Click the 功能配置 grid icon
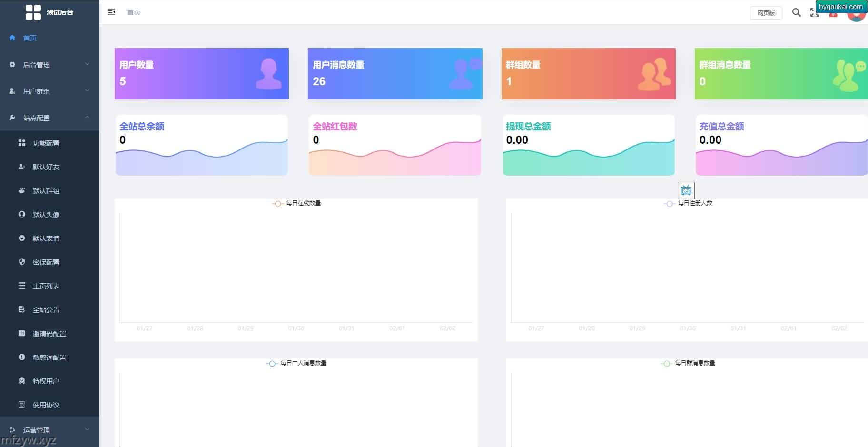 coord(22,143)
